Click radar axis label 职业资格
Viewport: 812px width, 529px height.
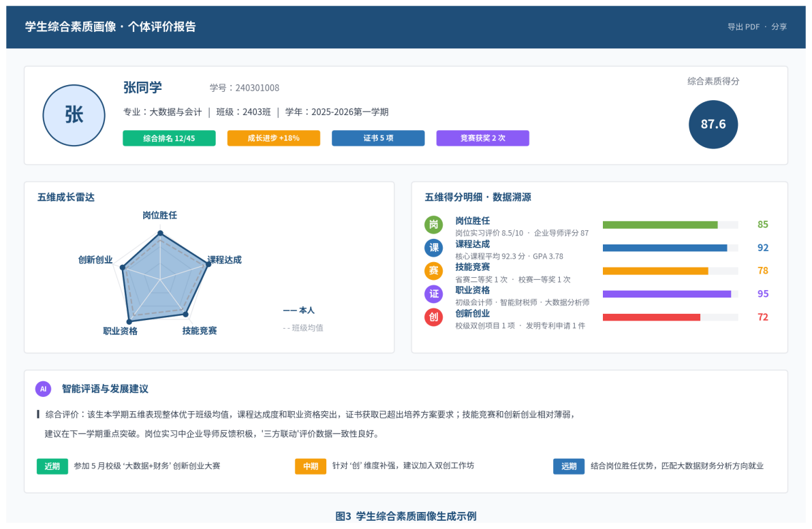(x=120, y=332)
